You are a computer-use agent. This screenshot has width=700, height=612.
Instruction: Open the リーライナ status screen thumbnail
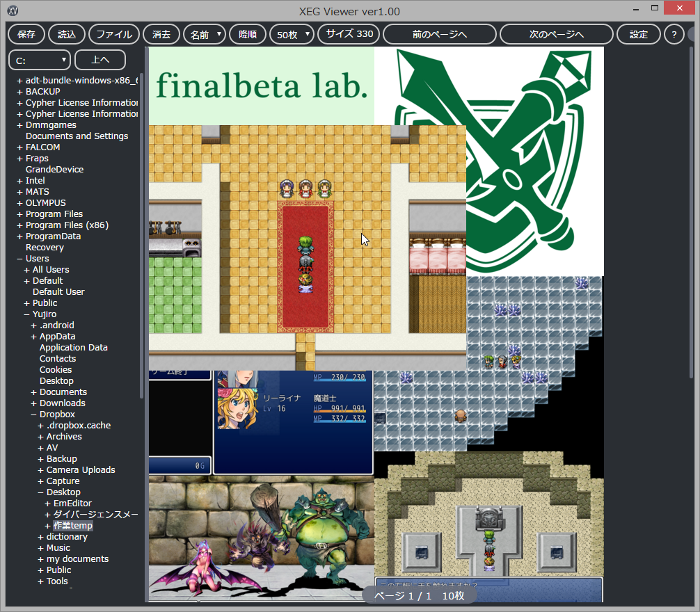pyautogui.click(x=261, y=423)
